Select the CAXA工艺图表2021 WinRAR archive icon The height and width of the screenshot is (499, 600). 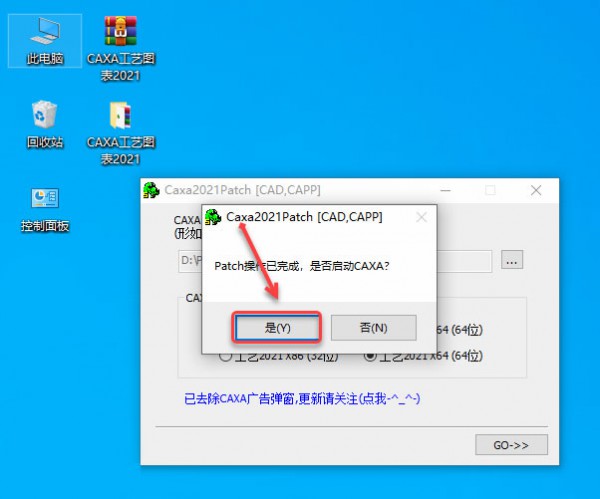pyautogui.click(x=121, y=48)
